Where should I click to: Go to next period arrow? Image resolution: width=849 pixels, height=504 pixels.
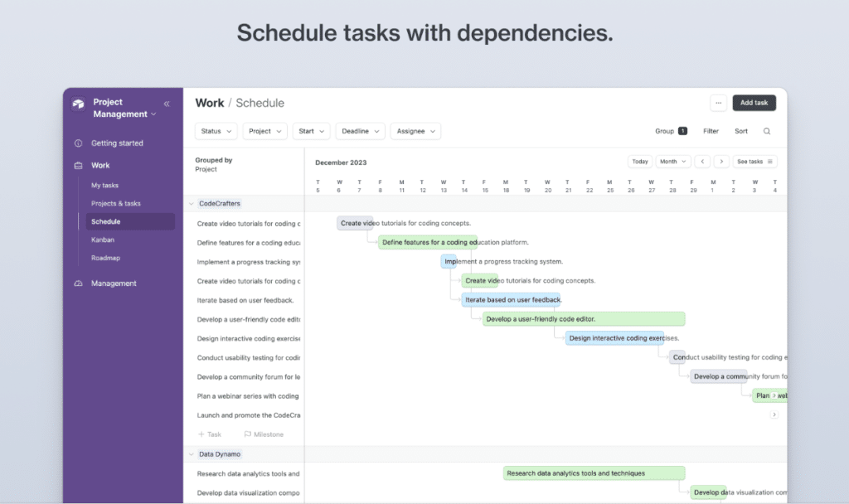coord(721,162)
